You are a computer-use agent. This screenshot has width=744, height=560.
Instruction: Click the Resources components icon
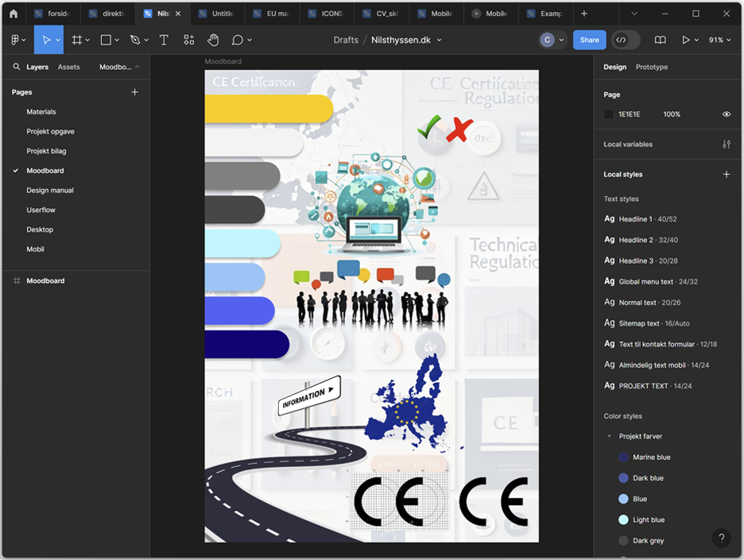pyautogui.click(x=188, y=40)
